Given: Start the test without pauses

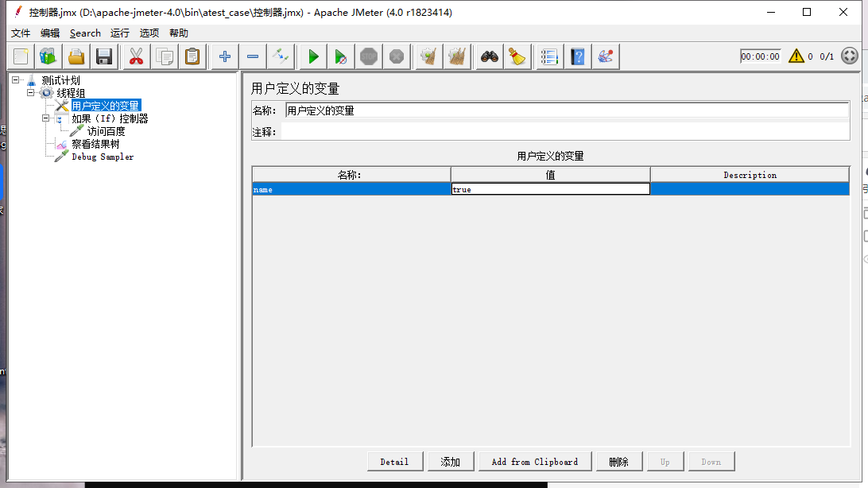Looking at the screenshot, I should [340, 56].
